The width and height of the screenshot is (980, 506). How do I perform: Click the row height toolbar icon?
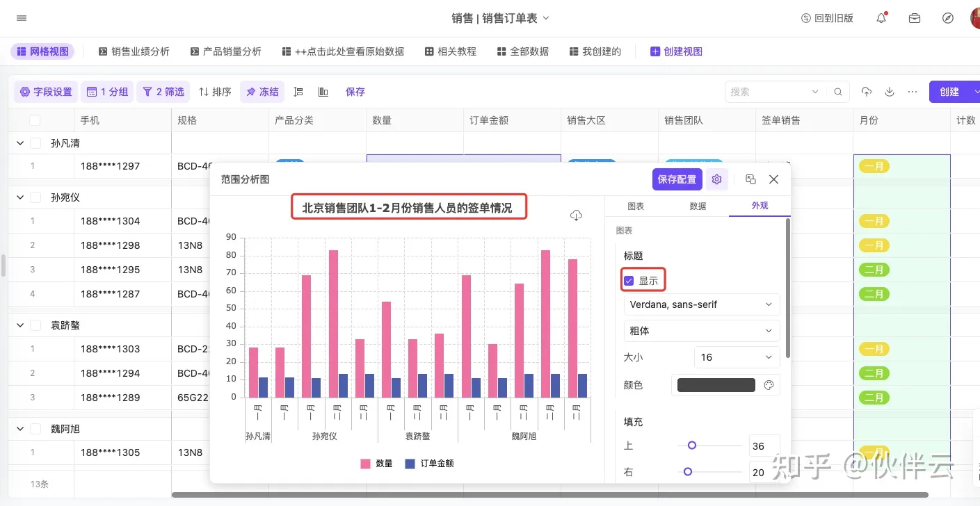(x=298, y=92)
